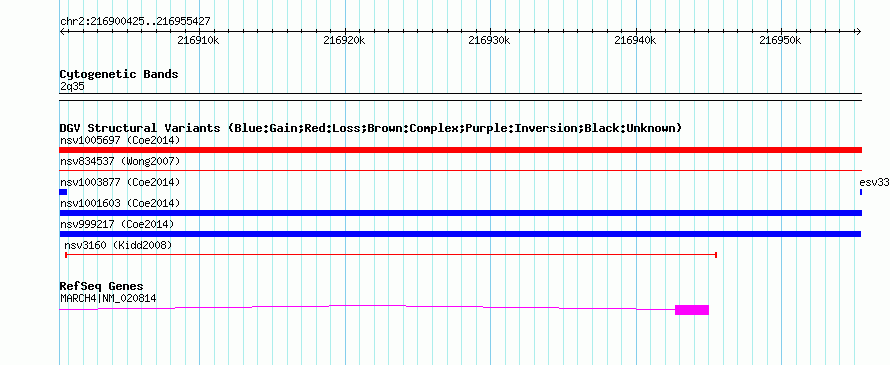Click the DGV Structural Variants track title
This screenshot has height=365, width=890.
click(x=371, y=128)
